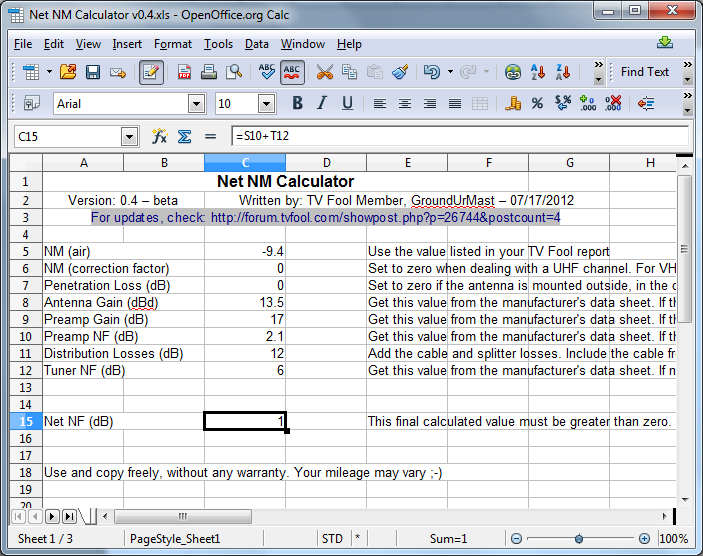Click the Sort Ascending icon

[539, 72]
